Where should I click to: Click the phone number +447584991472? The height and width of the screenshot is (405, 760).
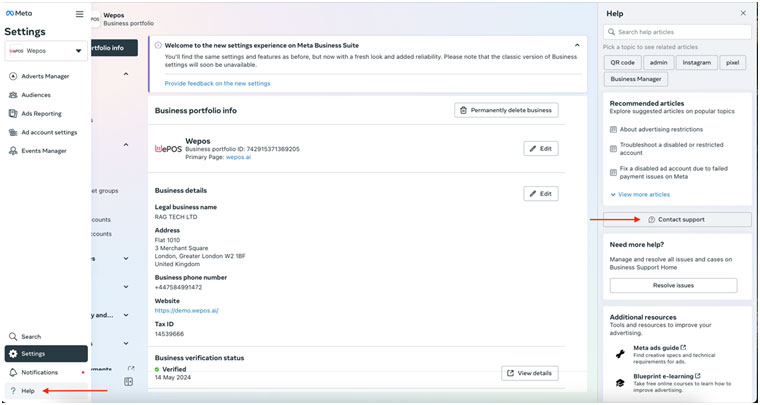[x=178, y=287]
